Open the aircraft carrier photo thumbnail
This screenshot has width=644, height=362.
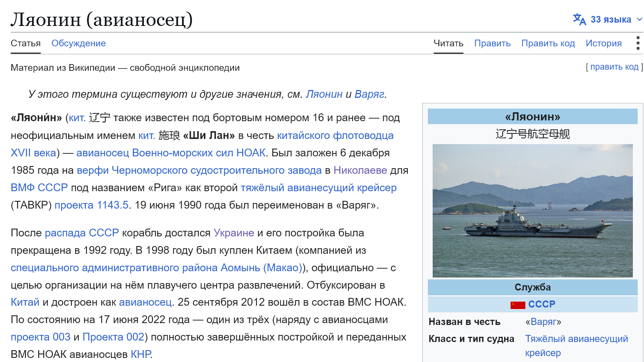point(532,211)
